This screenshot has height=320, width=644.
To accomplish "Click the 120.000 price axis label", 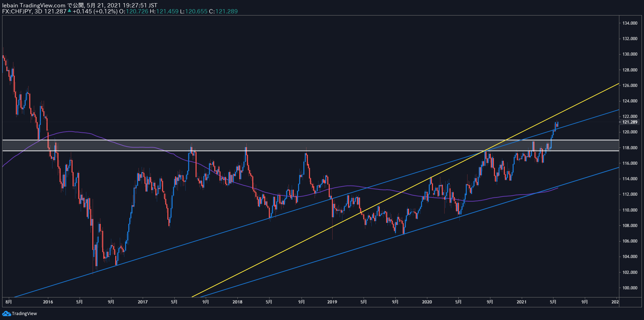I will 630,132.
